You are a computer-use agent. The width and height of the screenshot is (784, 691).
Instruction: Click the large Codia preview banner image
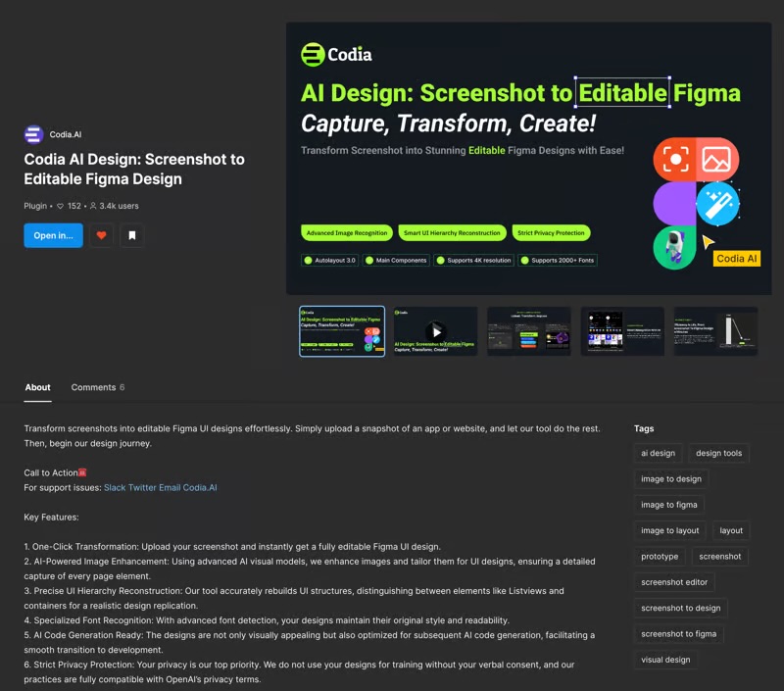point(529,159)
